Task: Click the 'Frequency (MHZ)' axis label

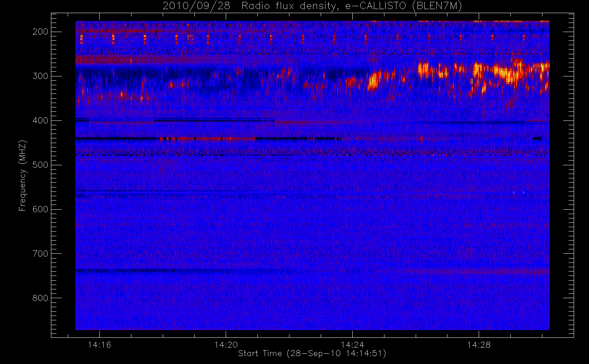Action: pyautogui.click(x=23, y=176)
